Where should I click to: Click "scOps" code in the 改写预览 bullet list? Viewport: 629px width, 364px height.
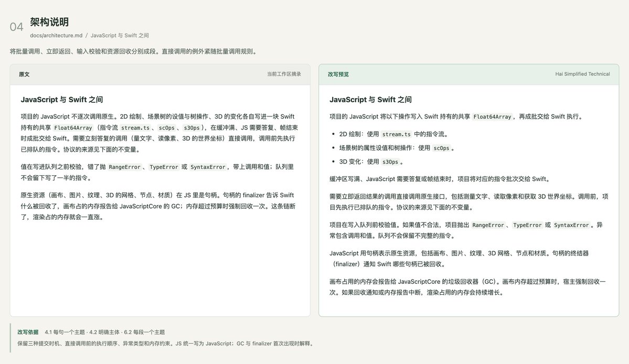point(442,148)
